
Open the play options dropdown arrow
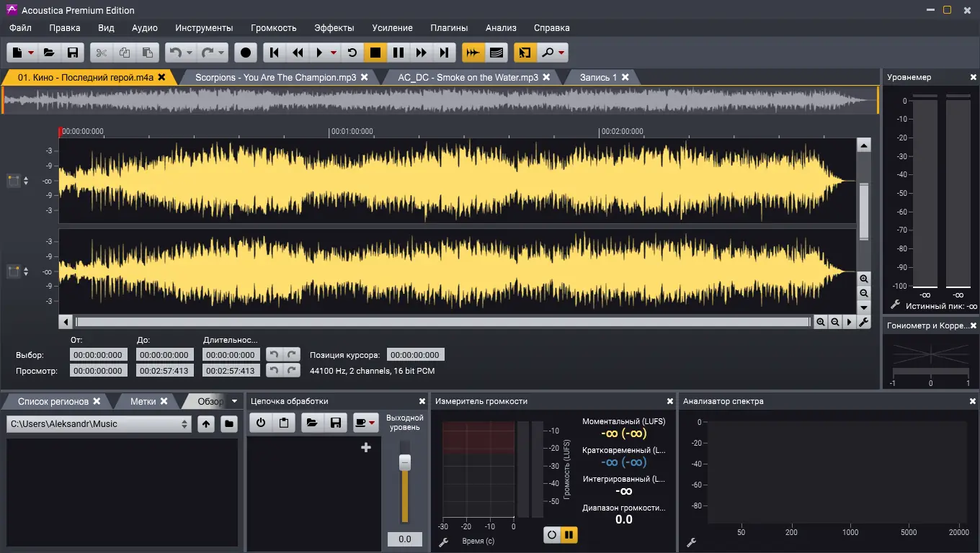pos(333,53)
